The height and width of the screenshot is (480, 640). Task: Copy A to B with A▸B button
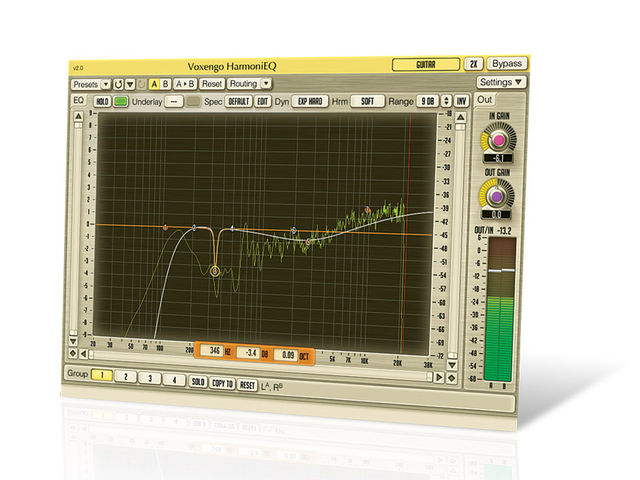(x=185, y=84)
